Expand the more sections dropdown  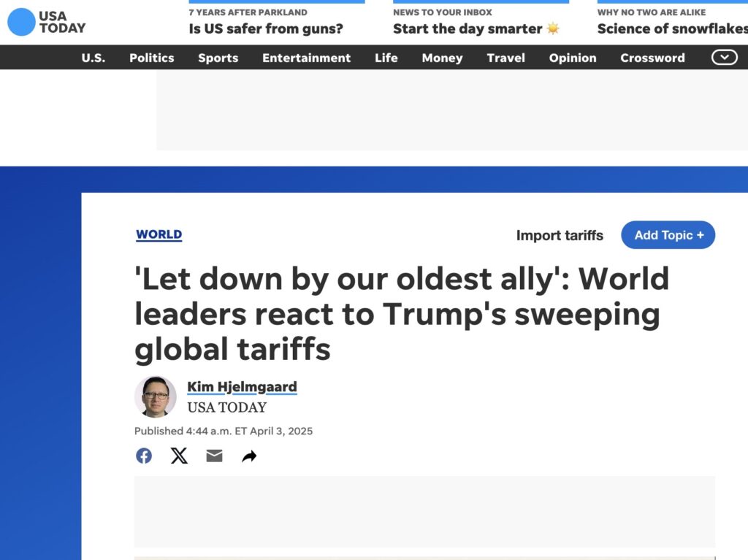point(724,58)
